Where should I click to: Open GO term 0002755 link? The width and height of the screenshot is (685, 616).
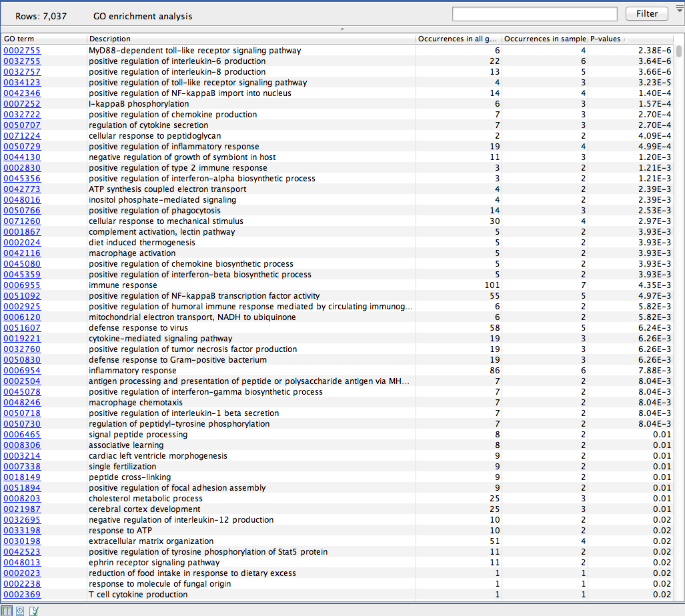(22, 51)
